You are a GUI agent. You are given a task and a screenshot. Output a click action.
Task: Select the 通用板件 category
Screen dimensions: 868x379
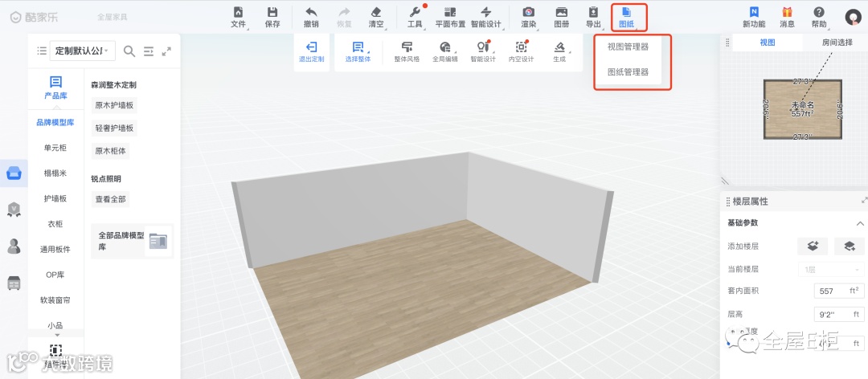point(55,250)
